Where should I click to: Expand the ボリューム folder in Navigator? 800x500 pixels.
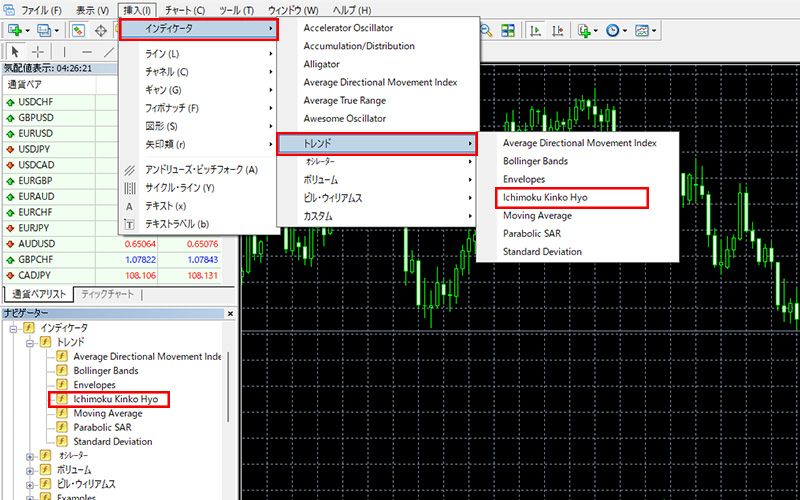coord(30,469)
